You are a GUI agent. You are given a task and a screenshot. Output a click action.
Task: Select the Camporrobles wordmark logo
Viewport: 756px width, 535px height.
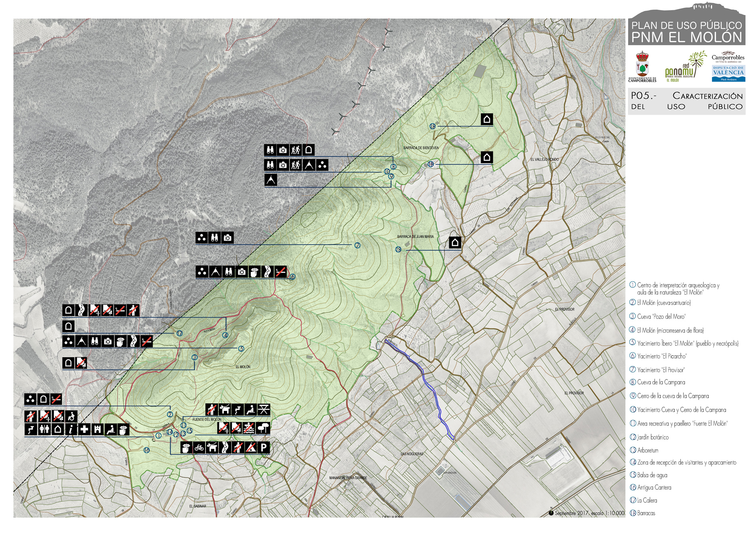click(x=728, y=58)
